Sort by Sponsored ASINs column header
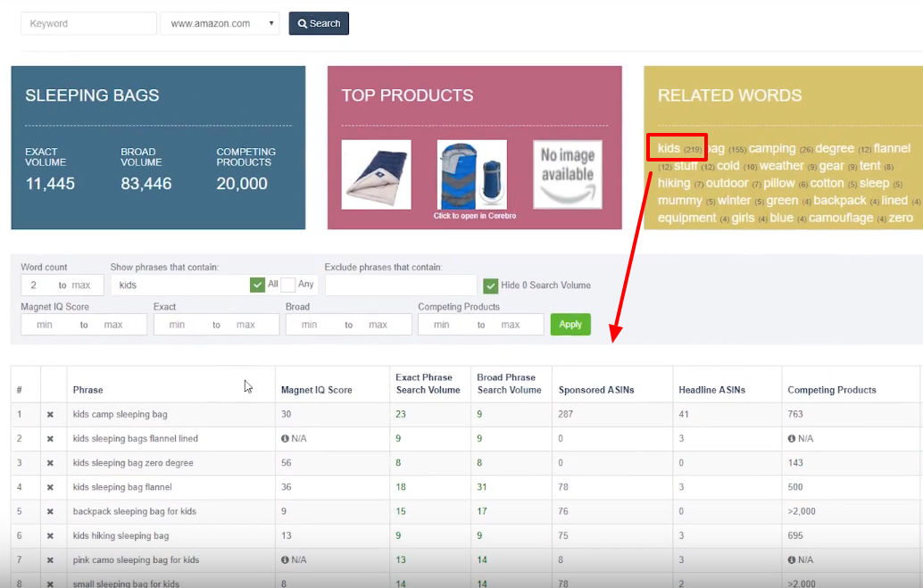The height and width of the screenshot is (588, 923). [595, 390]
